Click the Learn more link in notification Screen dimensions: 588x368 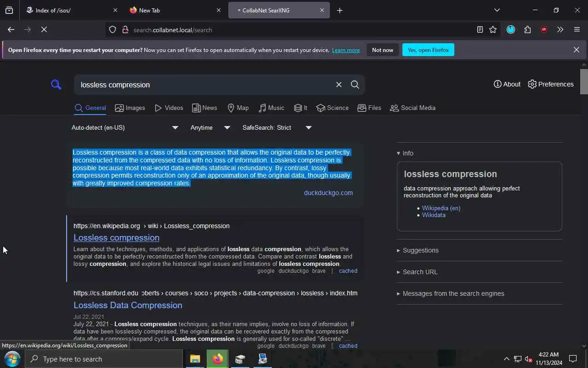click(x=346, y=50)
